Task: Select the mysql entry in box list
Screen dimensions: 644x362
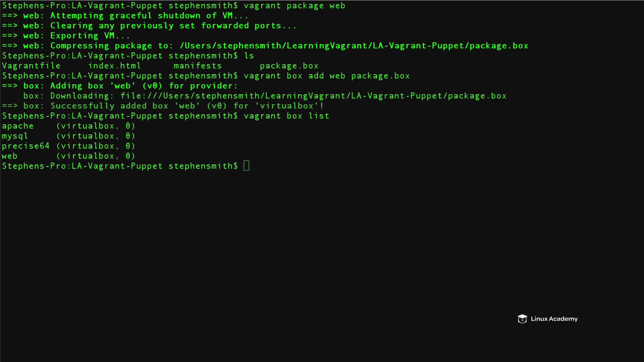Action: click(x=15, y=136)
